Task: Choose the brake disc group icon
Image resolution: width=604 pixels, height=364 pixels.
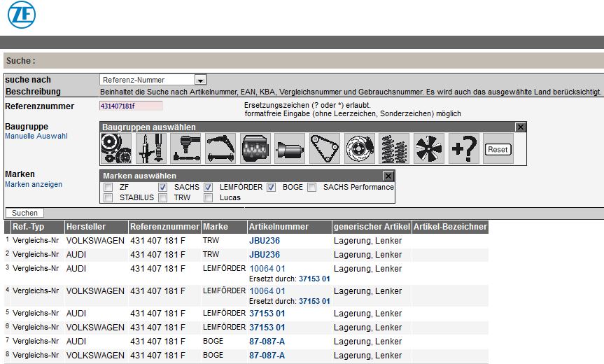Action: [x=360, y=149]
